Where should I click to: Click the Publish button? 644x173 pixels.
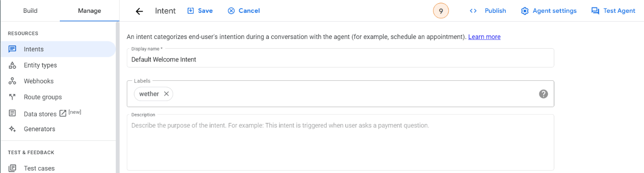tap(488, 11)
